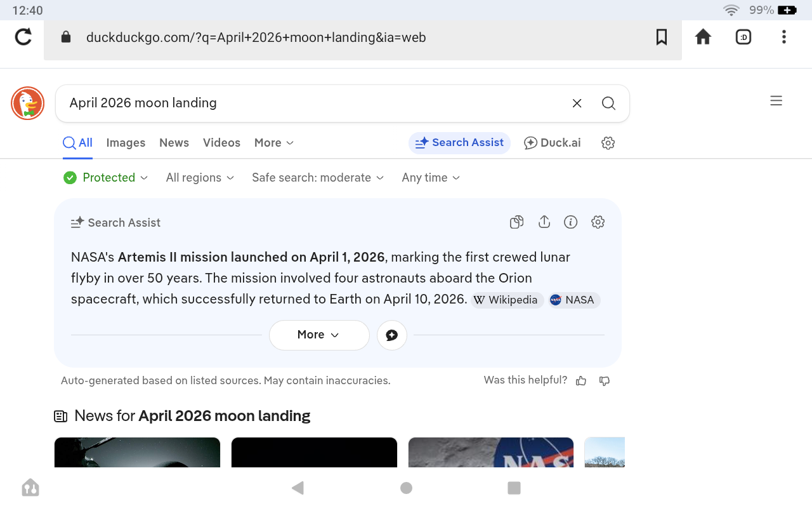812x508 pixels.
Task: Go to the browser home page
Action: (x=703, y=37)
